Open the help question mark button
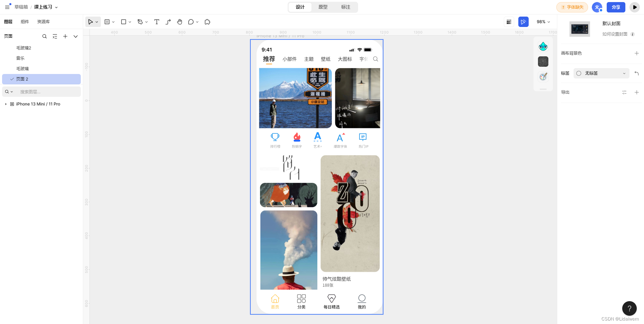Image resolution: width=644 pixels, height=324 pixels. 629,308
